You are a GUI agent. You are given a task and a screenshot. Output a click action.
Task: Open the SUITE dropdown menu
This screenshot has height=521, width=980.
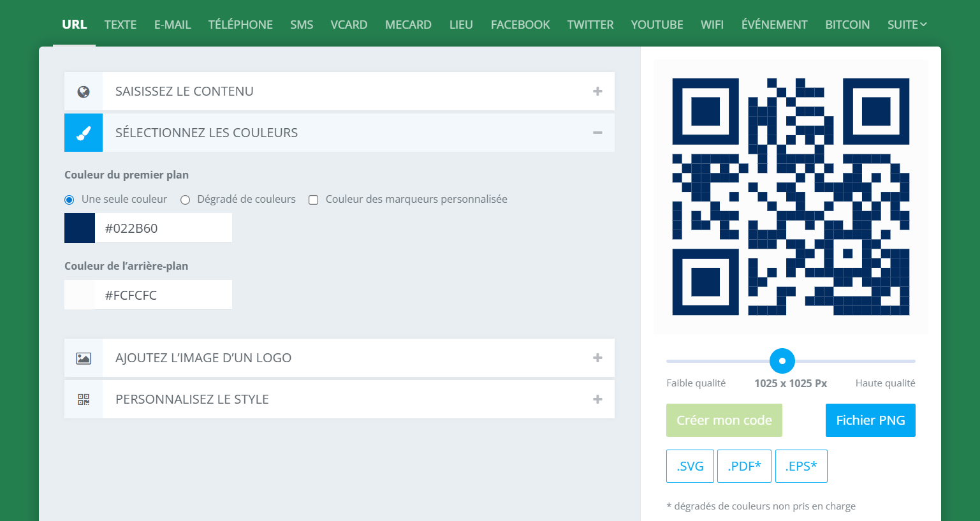907,25
